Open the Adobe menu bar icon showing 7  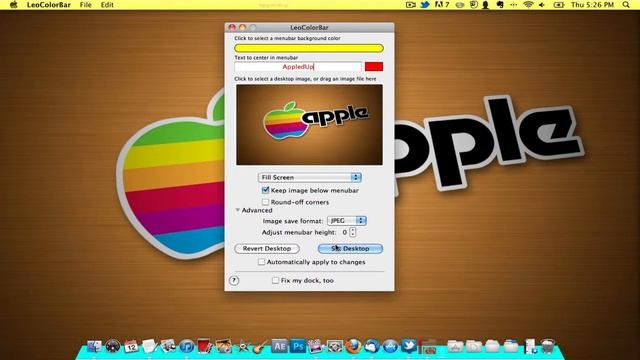(442, 5)
